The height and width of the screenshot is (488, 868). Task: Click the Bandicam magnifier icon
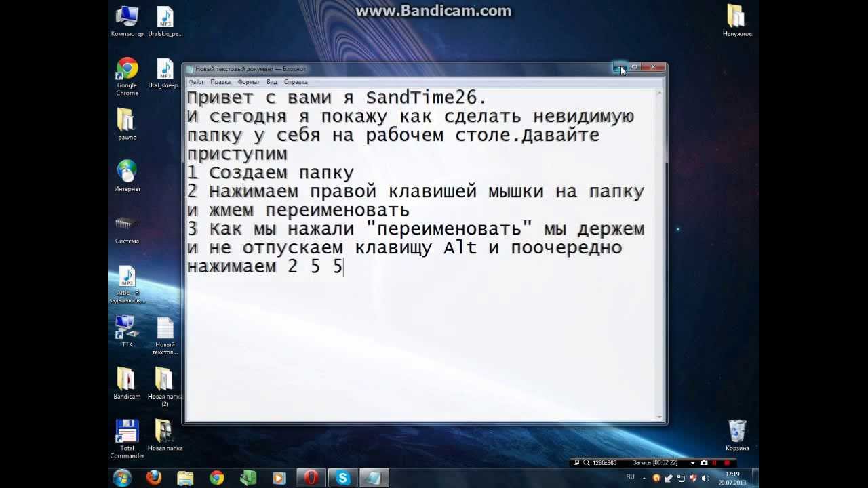587,463
